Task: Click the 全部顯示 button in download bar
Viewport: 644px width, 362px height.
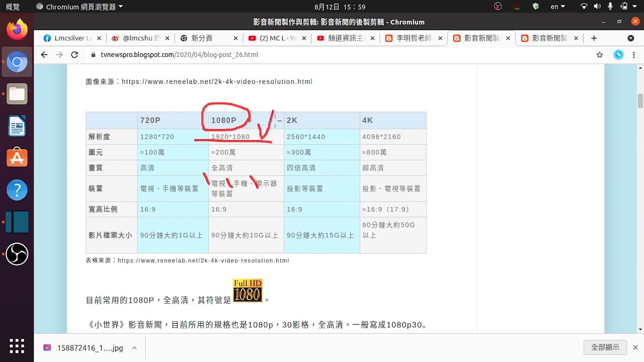Action: (x=605, y=347)
